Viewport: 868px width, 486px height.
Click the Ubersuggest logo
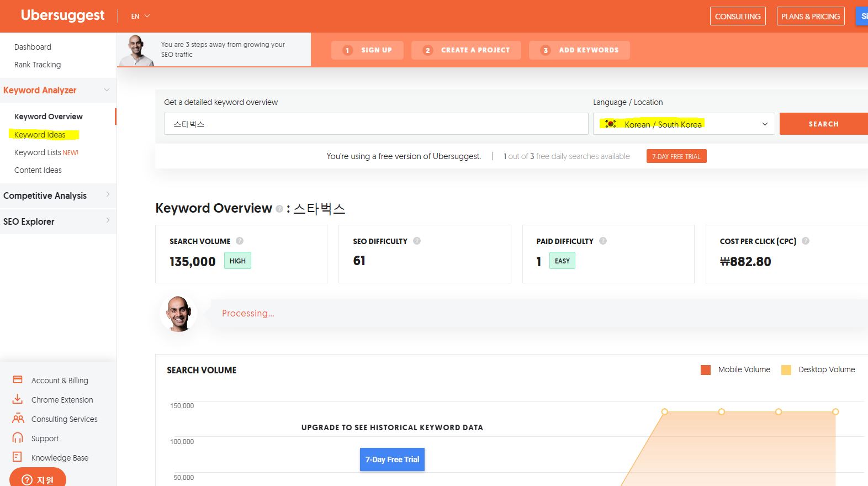(62, 15)
